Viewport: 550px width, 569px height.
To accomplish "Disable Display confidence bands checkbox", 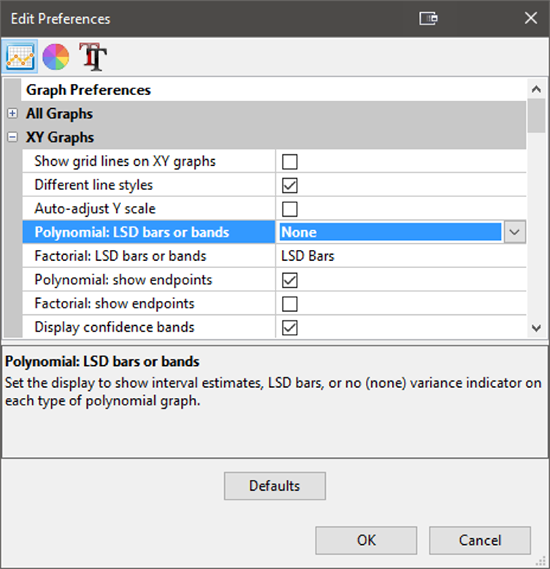I will point(290,327).
